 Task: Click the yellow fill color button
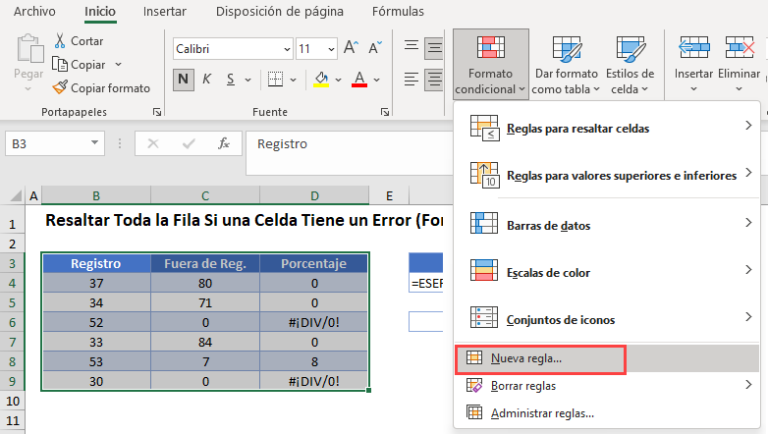pos(321,79)
